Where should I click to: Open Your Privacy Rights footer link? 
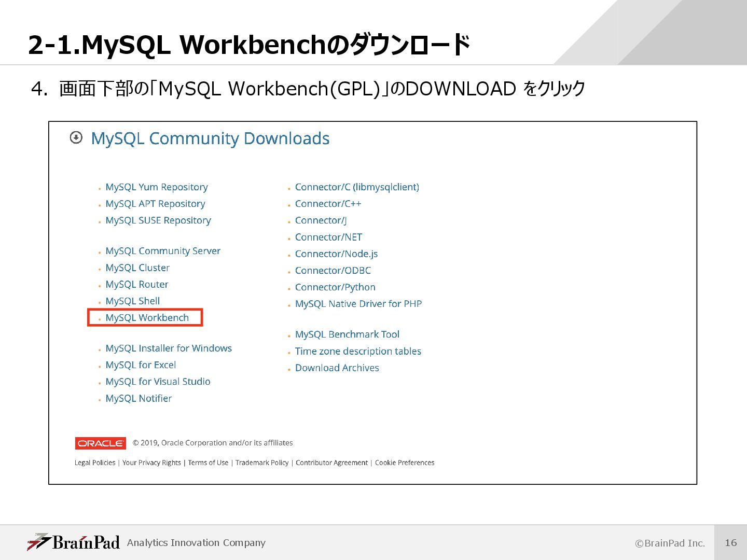coord(151,463)
